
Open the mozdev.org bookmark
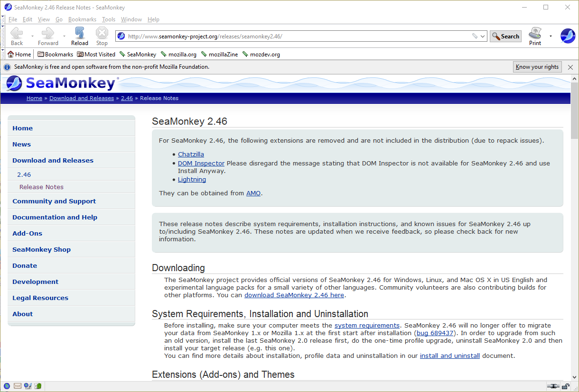[261, 54]
